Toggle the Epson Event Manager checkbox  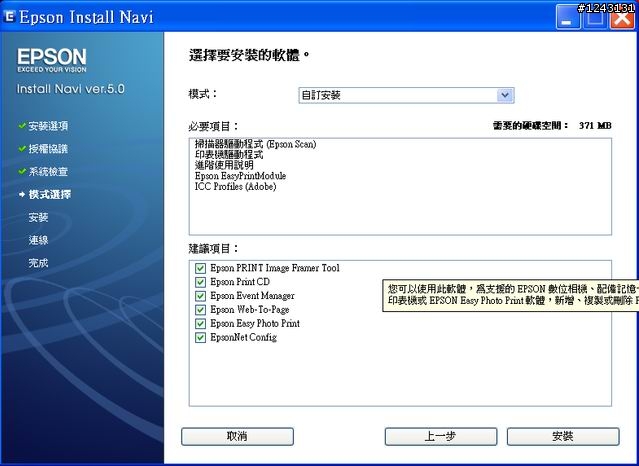pyautogui.click(x=200, y=296)
